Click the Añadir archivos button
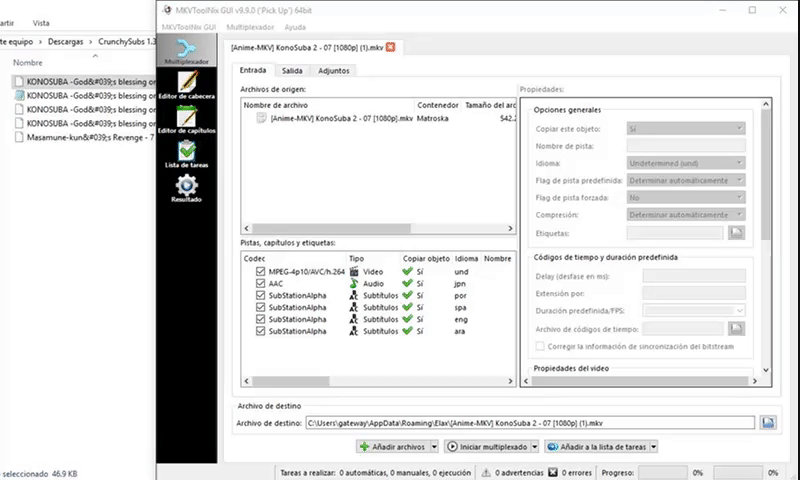 tap(393, 447)
